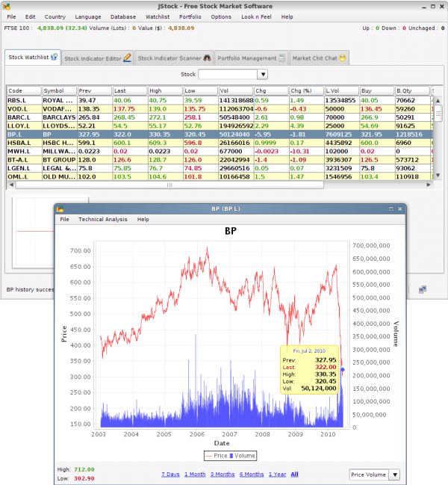Select the VOD.L Vodafone row

point(220,109)
